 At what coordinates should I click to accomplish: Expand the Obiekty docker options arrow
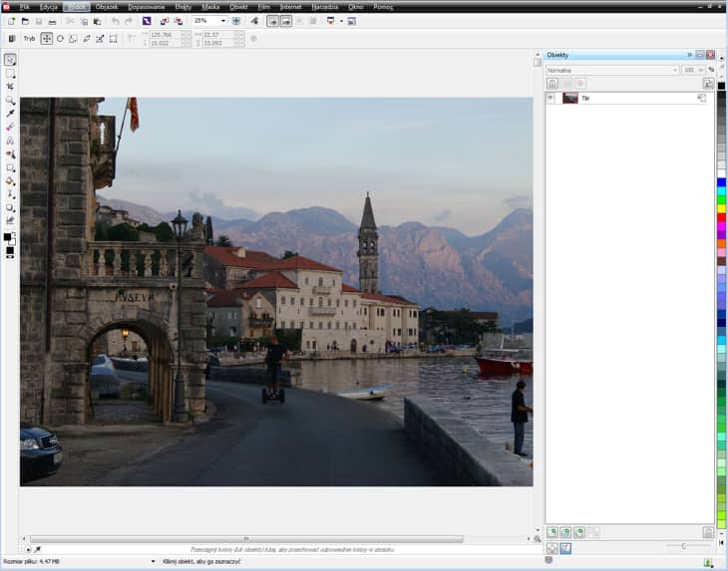tap(688, 55)
